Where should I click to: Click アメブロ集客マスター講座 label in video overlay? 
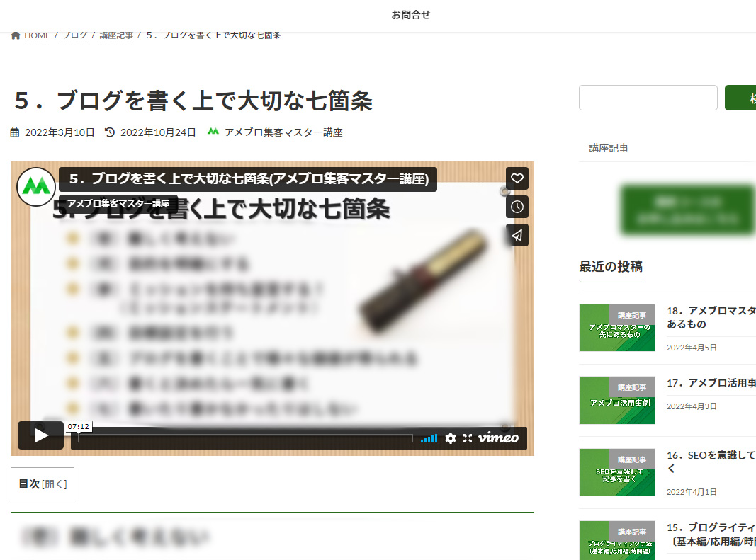click(x=118, y=204)
